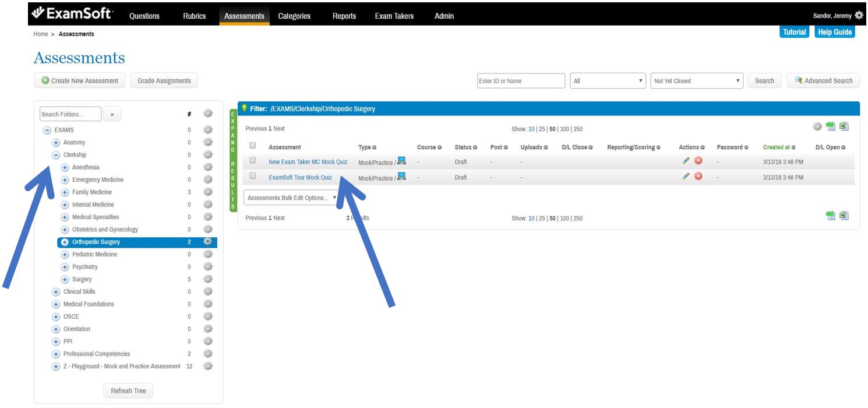Viewport: 868px width, 408px height.
Task: Export results to CSV at top of table
Action: pos(831,126)
